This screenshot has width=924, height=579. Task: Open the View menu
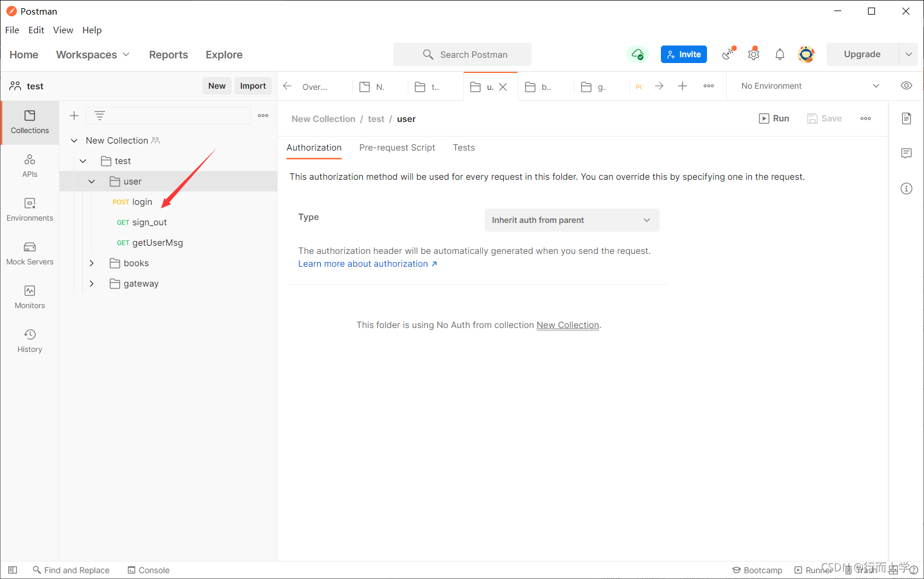63,30
